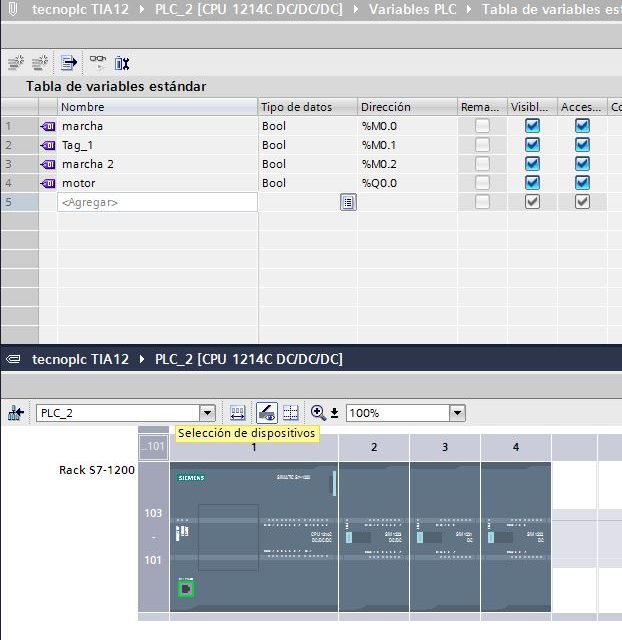
Task: Select row number 3 header
Action: (x=9, y=164)
